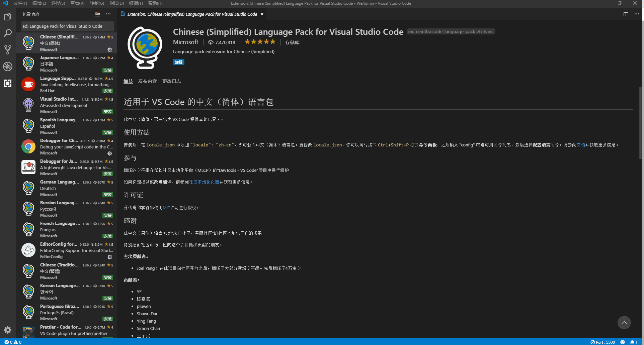
Task: Select the Extensions view icon
Action: pyautogui.click(x=7, y=83)
